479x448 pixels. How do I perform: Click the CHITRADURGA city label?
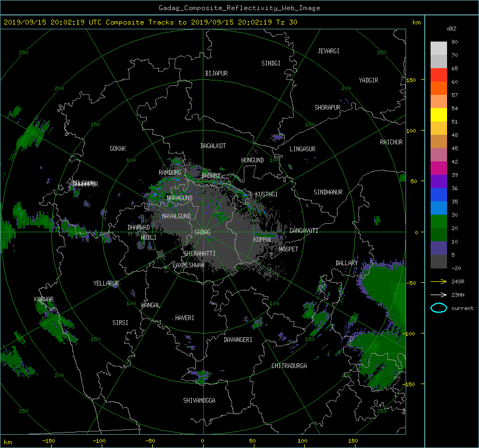coord(289,366)
